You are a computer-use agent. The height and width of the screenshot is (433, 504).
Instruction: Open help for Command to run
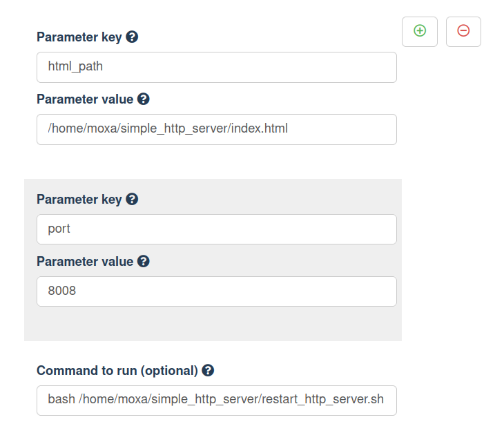(208, 370)
